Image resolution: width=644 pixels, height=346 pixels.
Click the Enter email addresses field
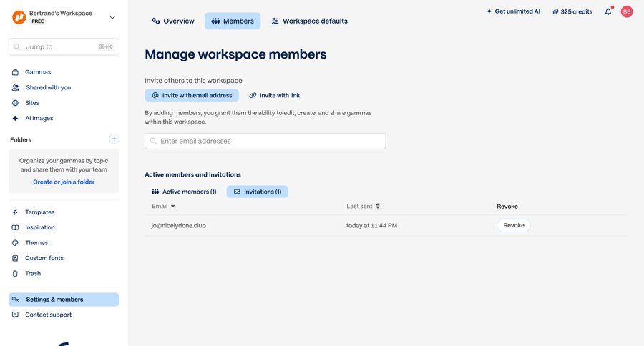click(x=265, y=142)
